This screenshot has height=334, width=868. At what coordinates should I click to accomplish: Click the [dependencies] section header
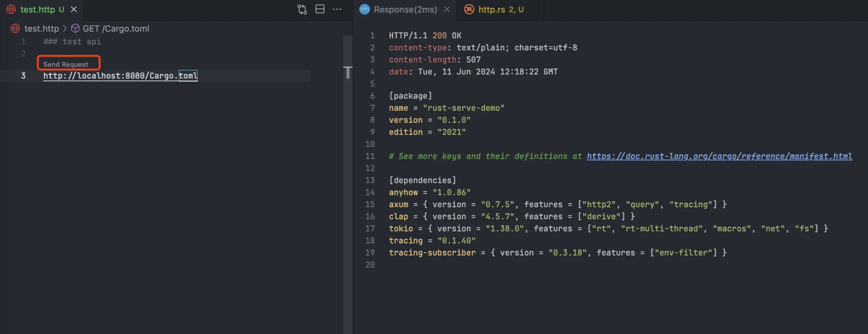422,180
